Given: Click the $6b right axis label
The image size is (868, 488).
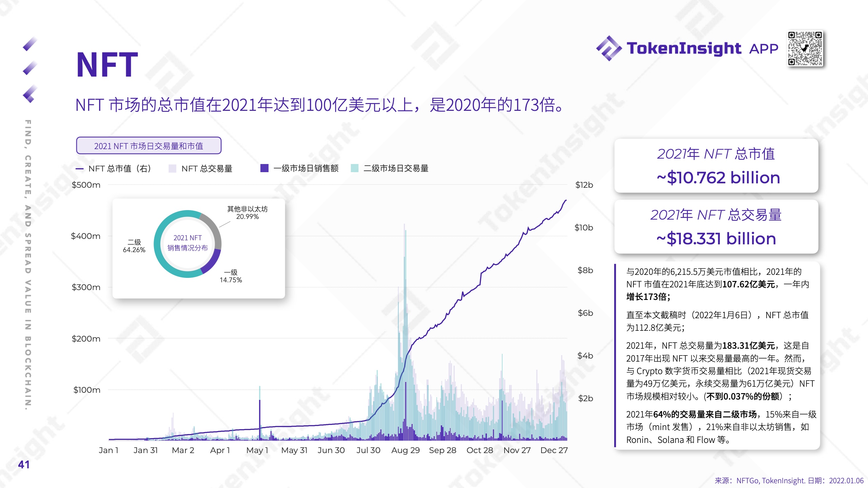Looking at the screenshot, I should (x=586, y=313).
